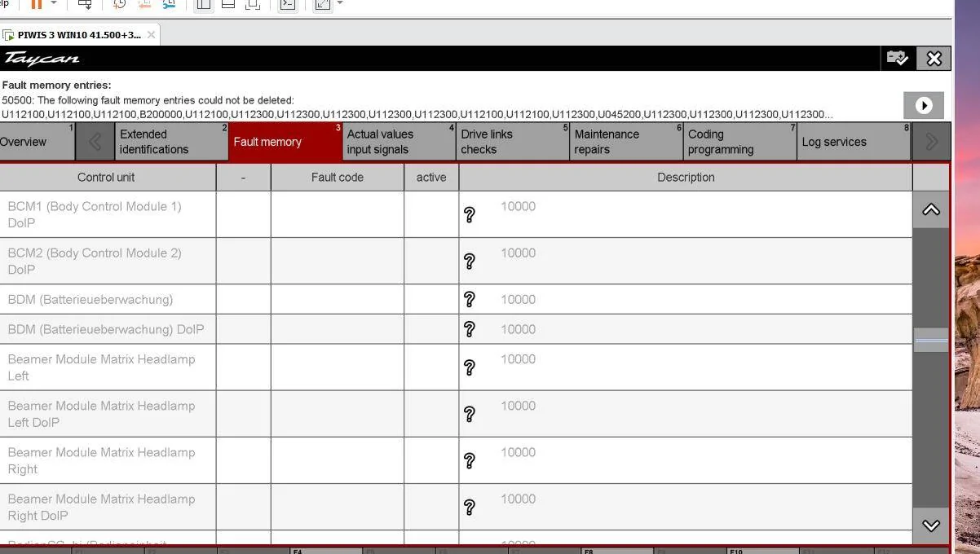Image resolution: width=980 pixels, height=554 pixels.
Task: Close the PIWIS 3 WIN10 tab
Action: 151,35
